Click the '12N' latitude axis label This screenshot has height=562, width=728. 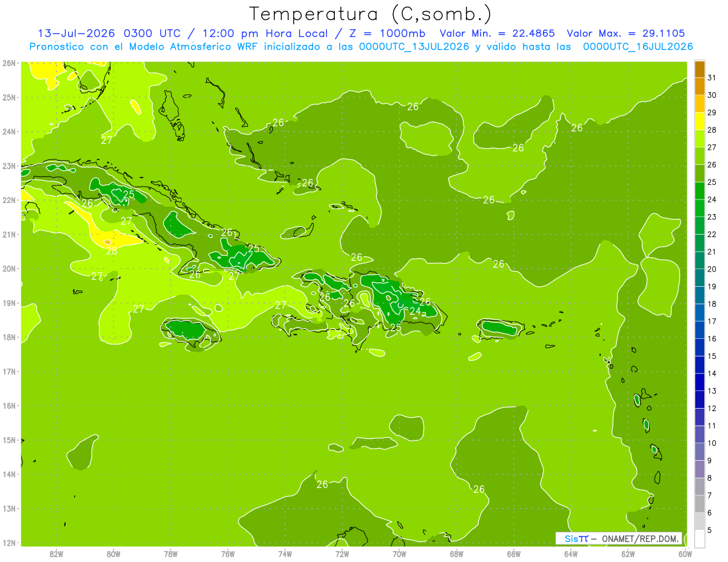9,543
